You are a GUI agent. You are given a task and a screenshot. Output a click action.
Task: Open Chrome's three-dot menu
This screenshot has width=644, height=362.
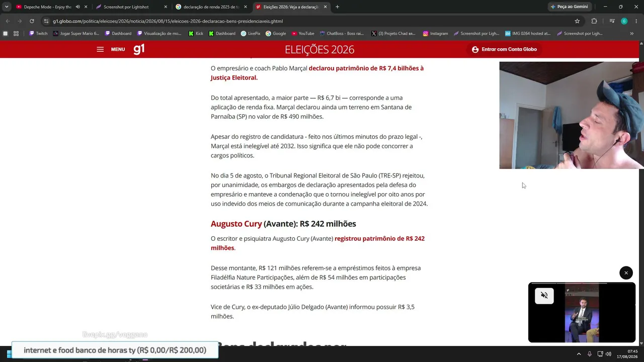[636, 21]
